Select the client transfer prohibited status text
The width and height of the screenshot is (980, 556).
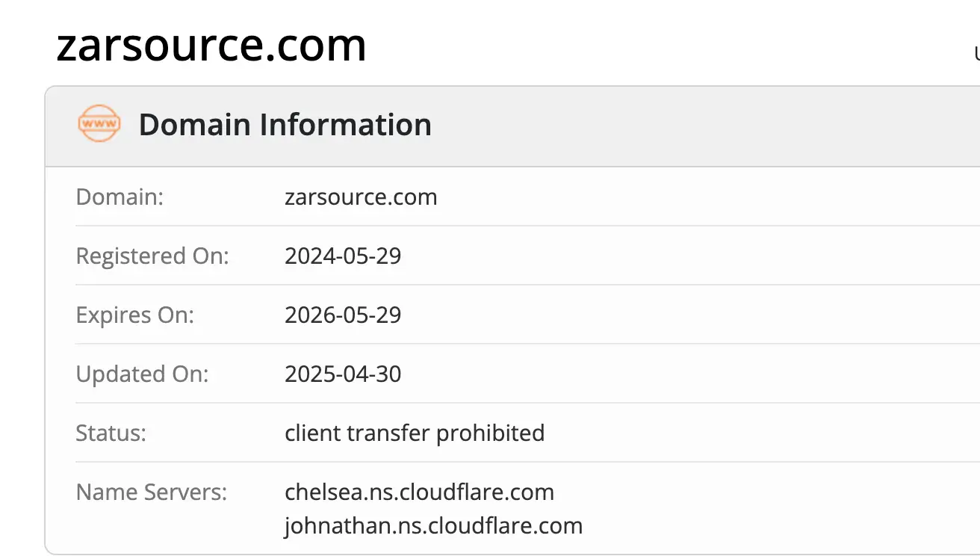click(415, 433)
